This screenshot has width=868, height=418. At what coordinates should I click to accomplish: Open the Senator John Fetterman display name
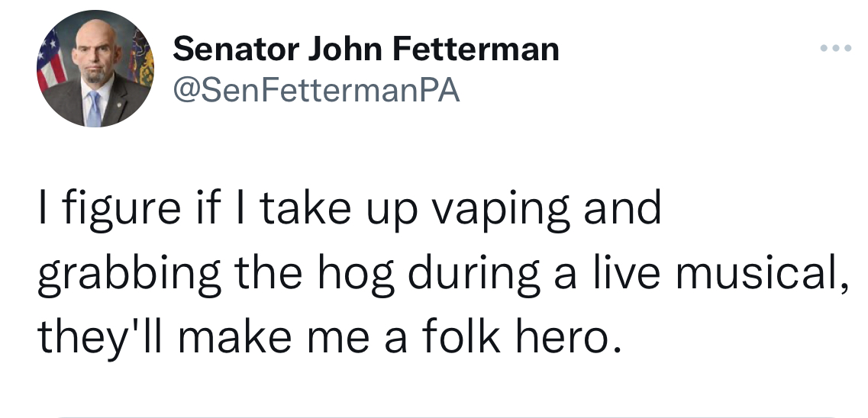point(366,50)
